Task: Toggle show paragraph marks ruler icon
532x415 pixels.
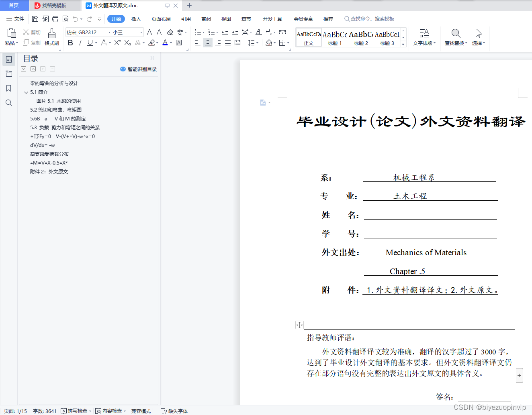Action: point(282,32)
